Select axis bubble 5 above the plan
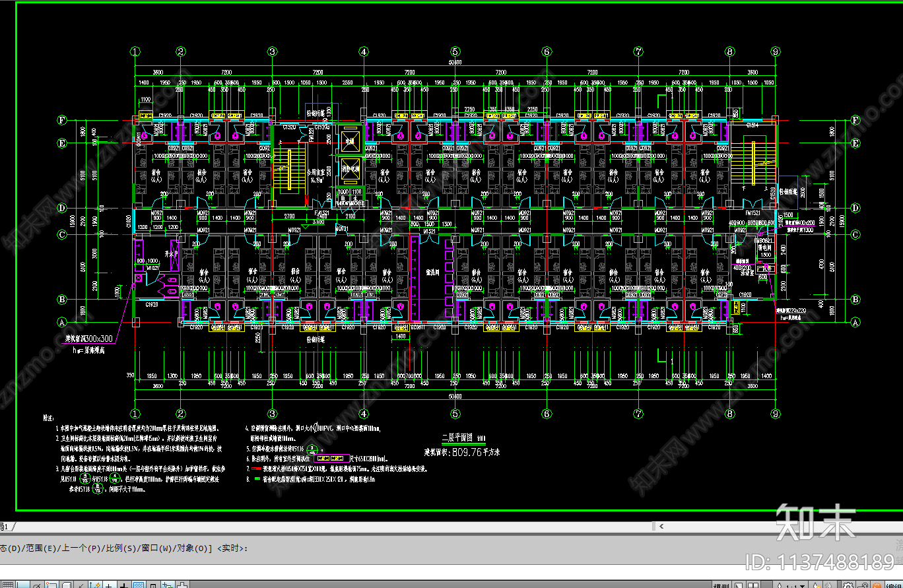This screenshot has width=903, height=588. click(455, 51)
